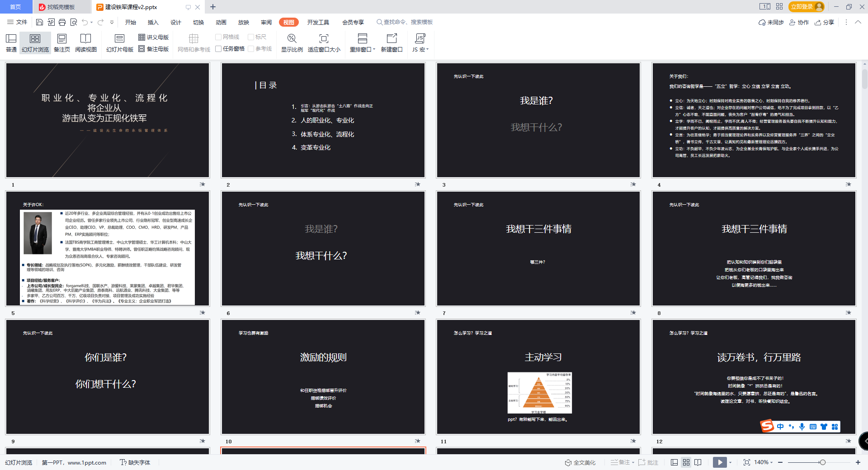Toggle the 网格线 gridlines checkbox

pyautogui.click(x=219, y=37)
